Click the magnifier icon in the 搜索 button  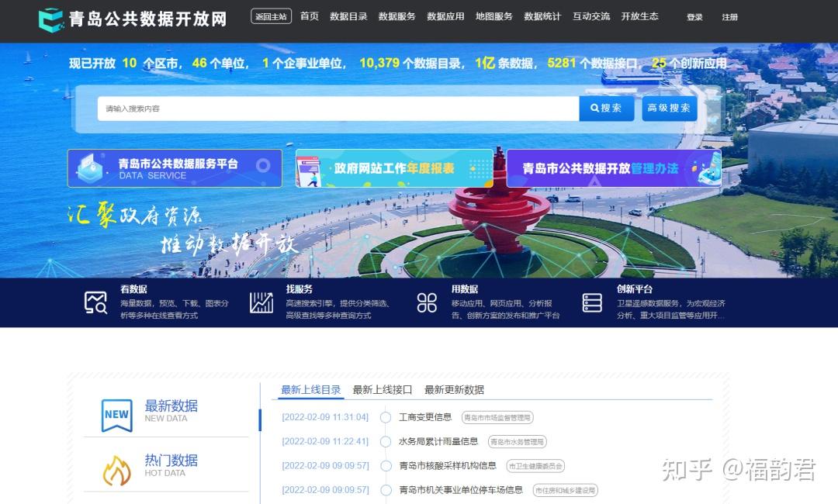[593, 109]
